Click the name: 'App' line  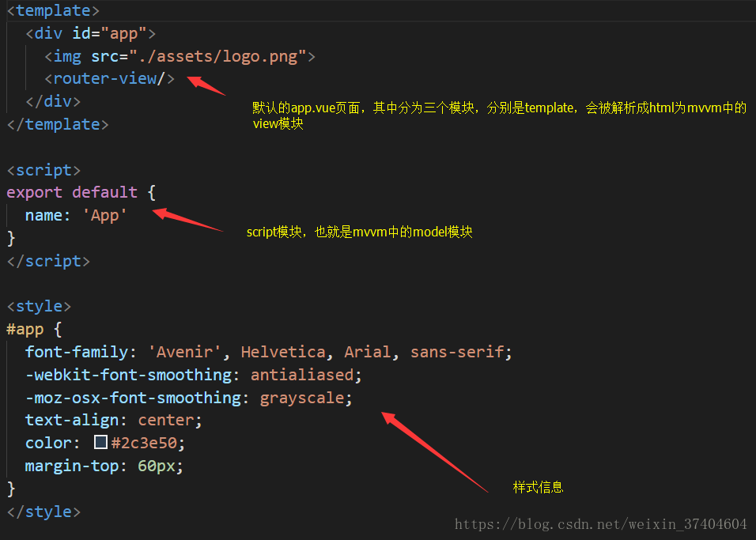pos(76,215)
